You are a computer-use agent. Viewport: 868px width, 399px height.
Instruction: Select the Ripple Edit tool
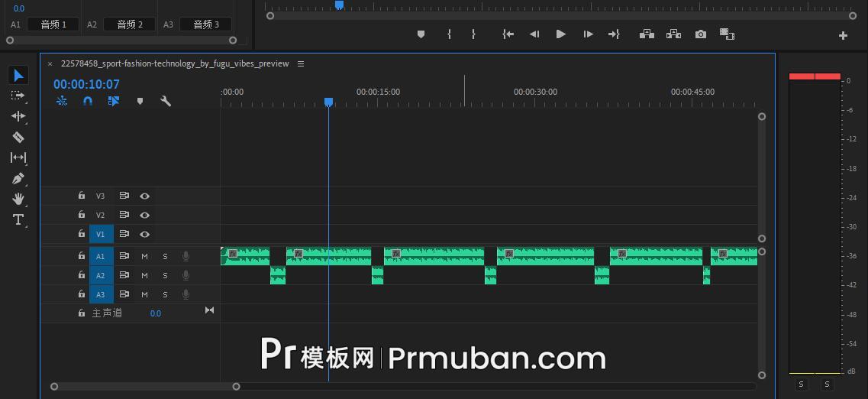coord(18,116)
